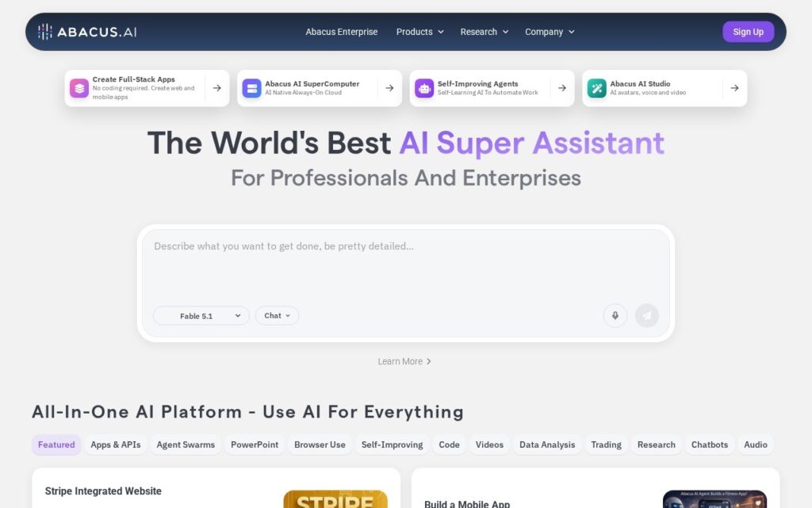Click the arrow on the Create Full-Stack Apps card

pos(217,88)
